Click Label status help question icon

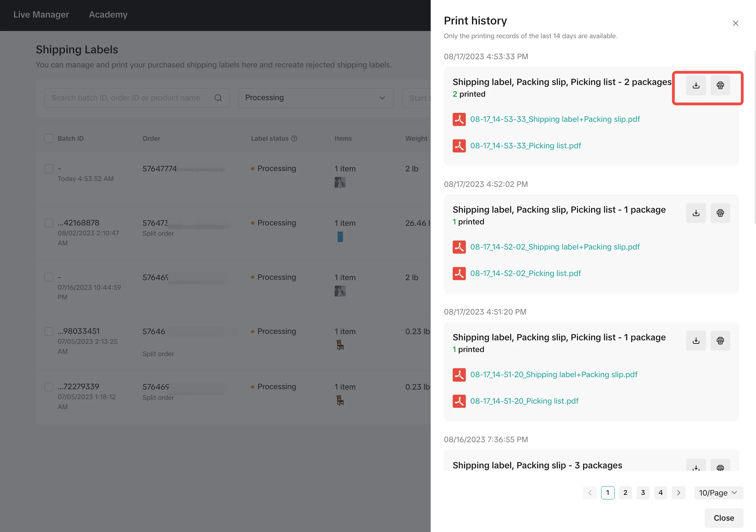click(x=294, y=138)
